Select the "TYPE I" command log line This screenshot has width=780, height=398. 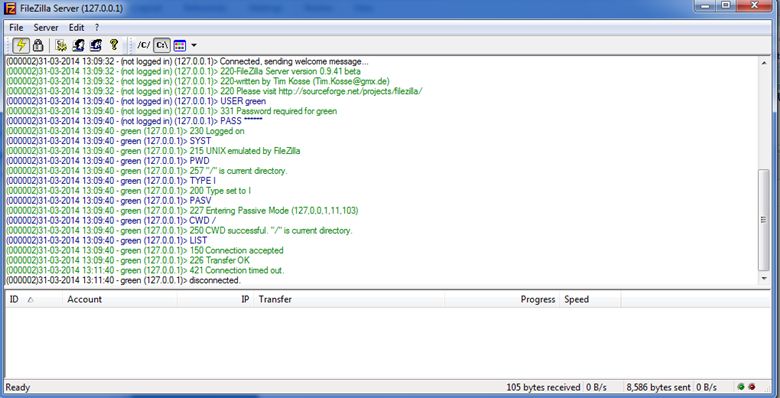[111, 181]
